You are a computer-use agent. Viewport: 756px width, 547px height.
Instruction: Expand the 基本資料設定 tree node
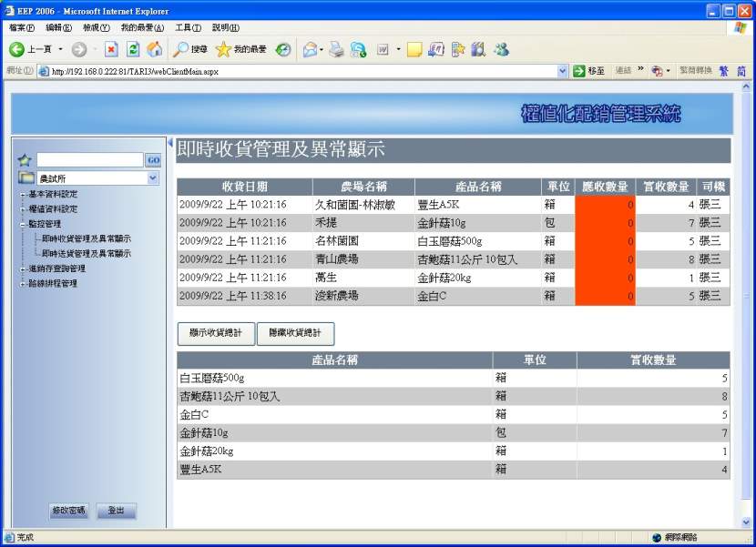(20, 194)
